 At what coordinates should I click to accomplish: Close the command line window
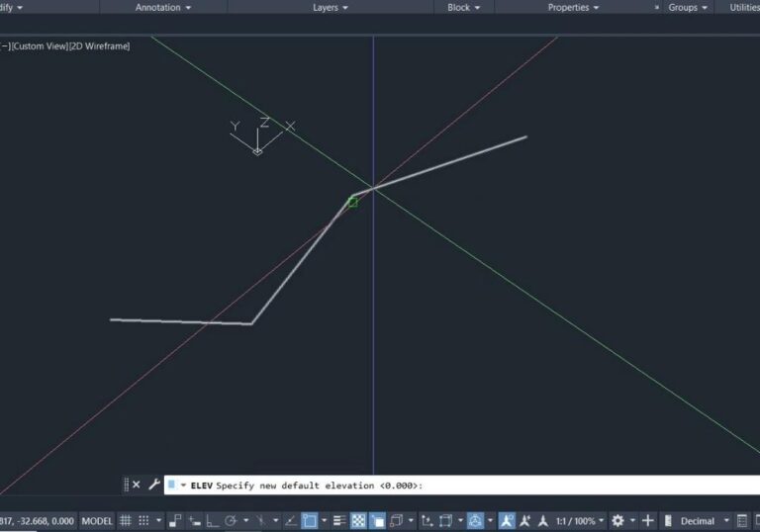137,485
